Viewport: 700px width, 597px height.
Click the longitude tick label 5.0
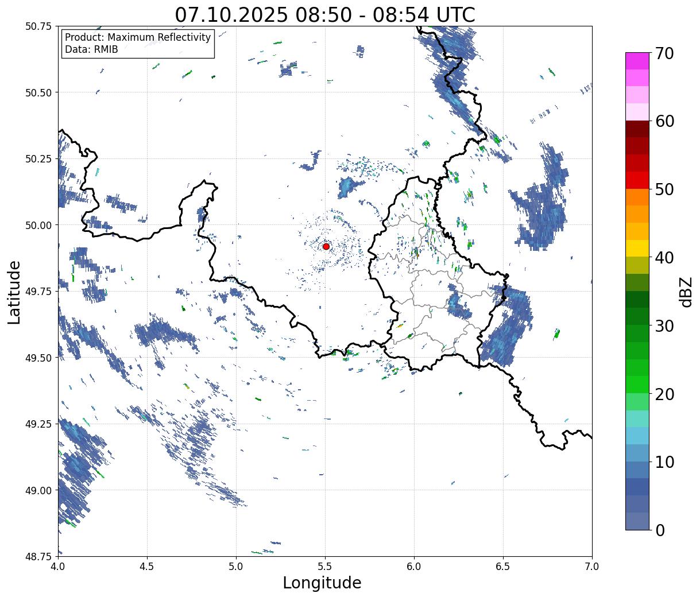(236, 566)
